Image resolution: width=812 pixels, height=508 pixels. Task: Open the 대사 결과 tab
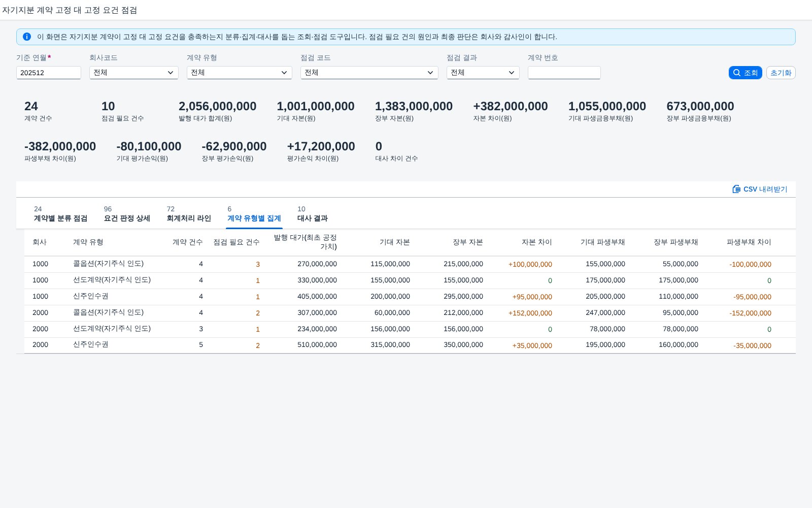click(x=313, y=214)
